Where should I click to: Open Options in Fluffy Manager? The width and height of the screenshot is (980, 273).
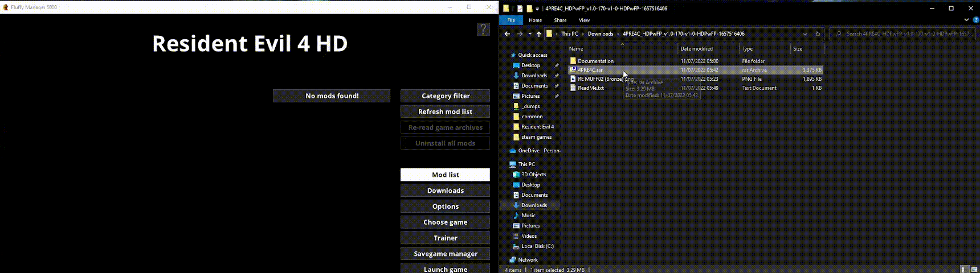pyautogui.click(x=445, y=206)
